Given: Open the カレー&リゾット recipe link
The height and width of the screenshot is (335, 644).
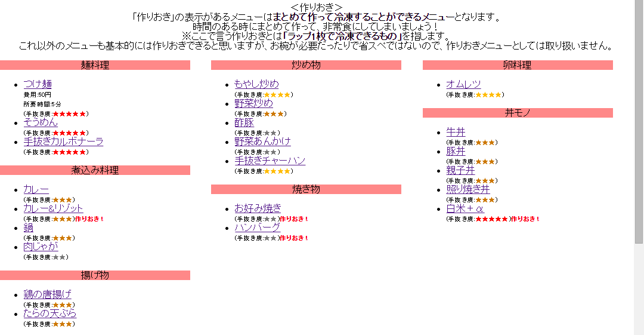Looking at the screenshot, I should click(53, 208).
